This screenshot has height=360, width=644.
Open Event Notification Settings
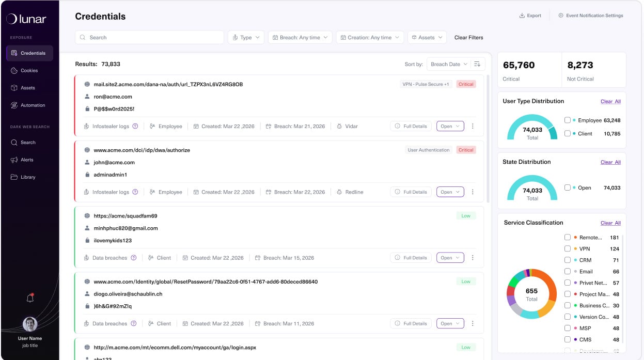click(x=591, y=15)
